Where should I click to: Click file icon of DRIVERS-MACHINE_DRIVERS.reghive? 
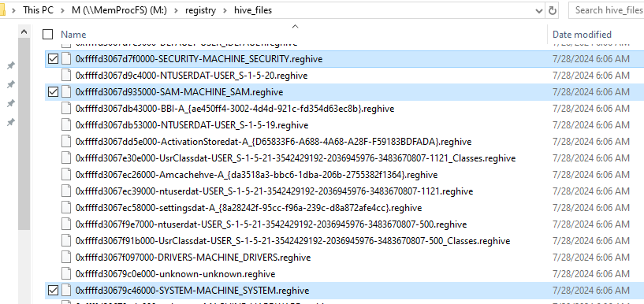(x=66, y=258)
